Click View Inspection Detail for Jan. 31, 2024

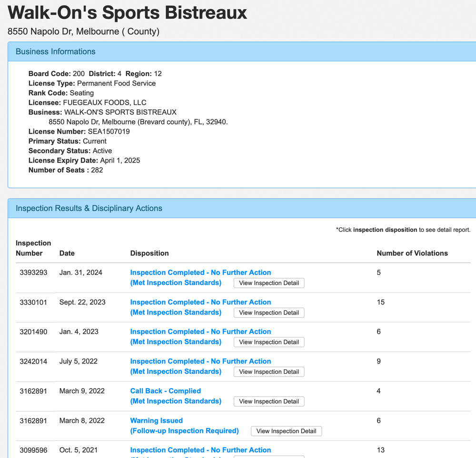[268, 283]
